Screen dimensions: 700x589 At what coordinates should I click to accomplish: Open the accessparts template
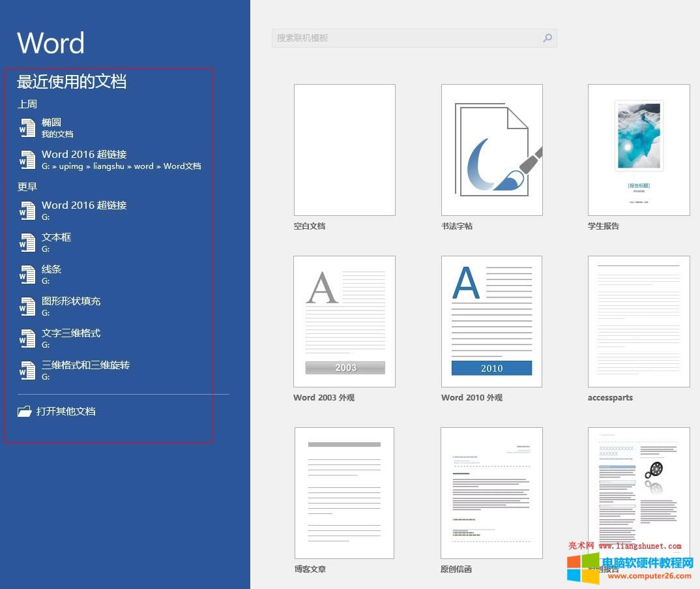(639, 321)
